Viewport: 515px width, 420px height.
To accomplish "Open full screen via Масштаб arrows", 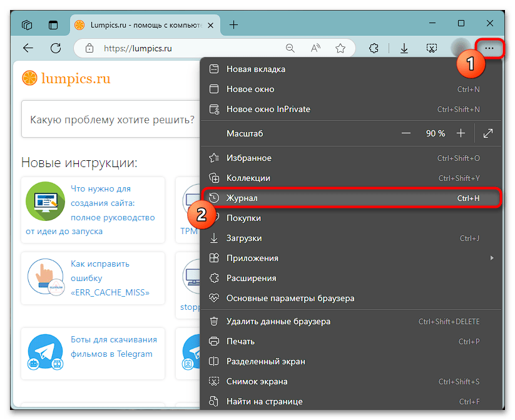I will [x=487, y=133].
